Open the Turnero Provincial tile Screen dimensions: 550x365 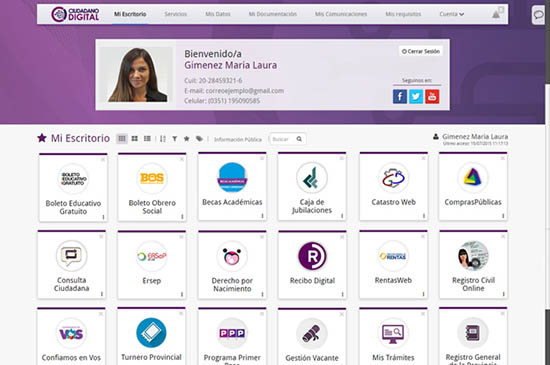tap(151, 336)
